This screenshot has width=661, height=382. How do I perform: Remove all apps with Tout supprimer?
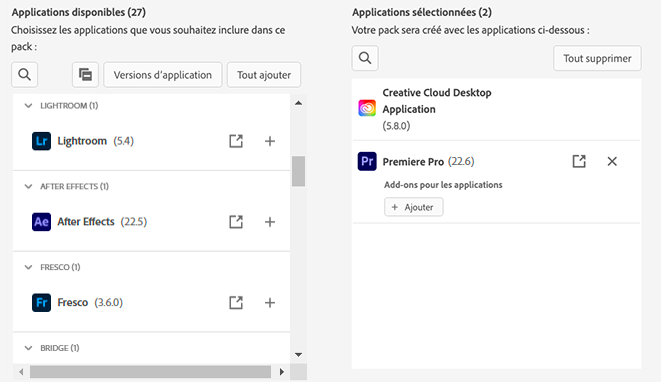pos(597,58)
